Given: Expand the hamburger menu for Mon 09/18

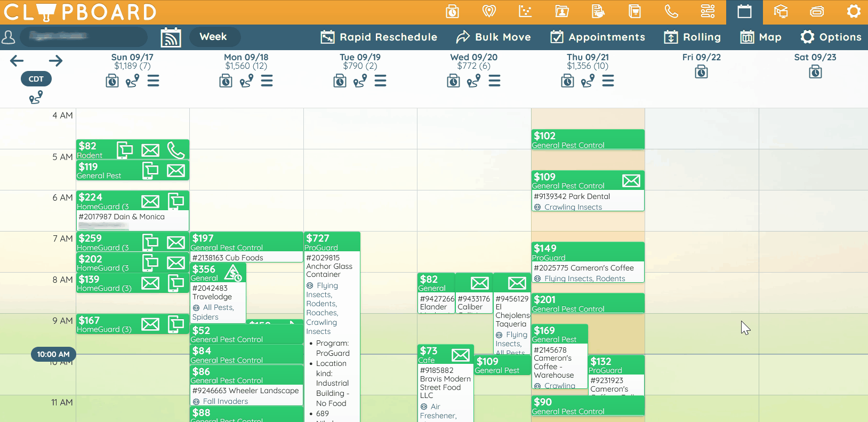Looking at the screenshot, I should [267, 81].
